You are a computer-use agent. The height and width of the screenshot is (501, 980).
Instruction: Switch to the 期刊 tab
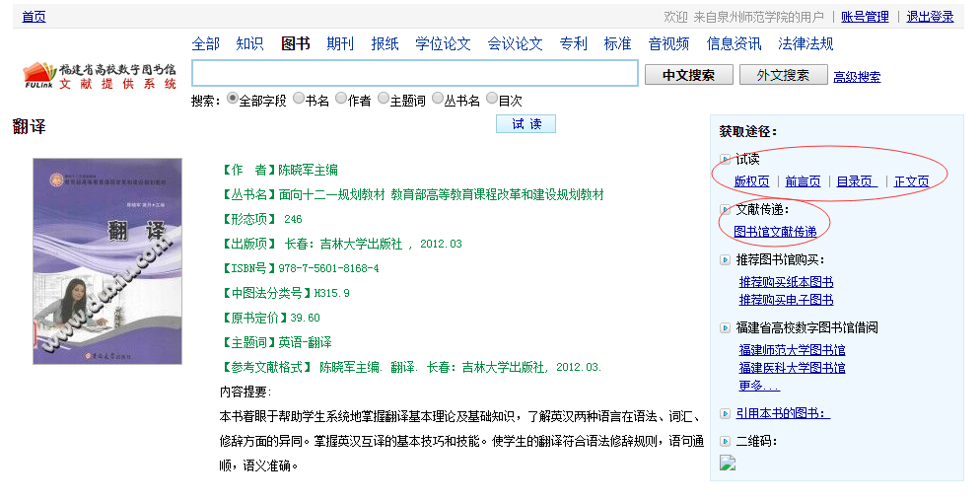click(x=340, y=43)
